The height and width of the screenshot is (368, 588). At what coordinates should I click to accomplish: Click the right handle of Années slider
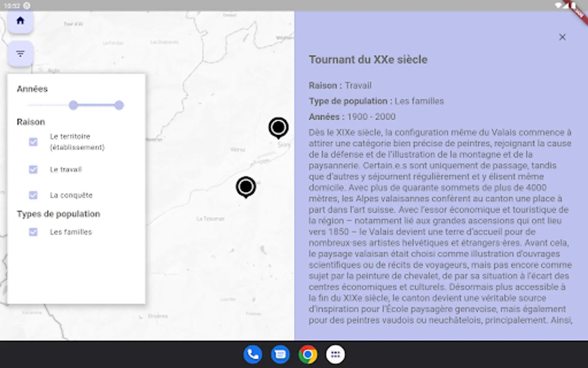coord(119,105)
